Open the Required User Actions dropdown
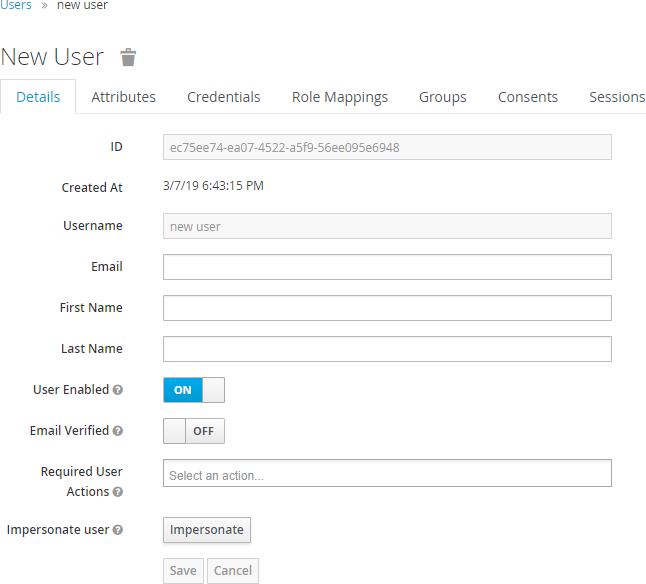 coord(387,473)
